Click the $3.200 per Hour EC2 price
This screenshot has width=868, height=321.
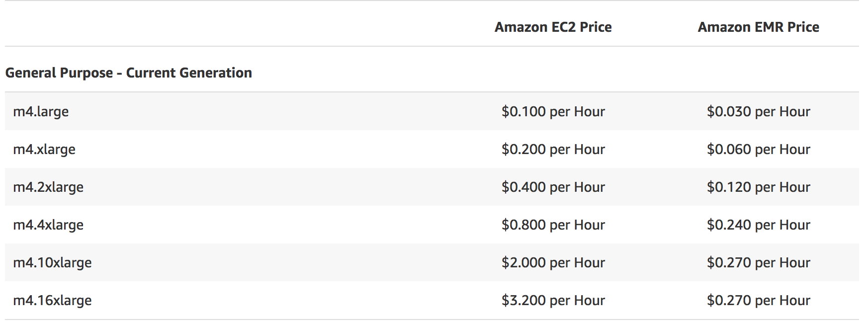[553, 300]
